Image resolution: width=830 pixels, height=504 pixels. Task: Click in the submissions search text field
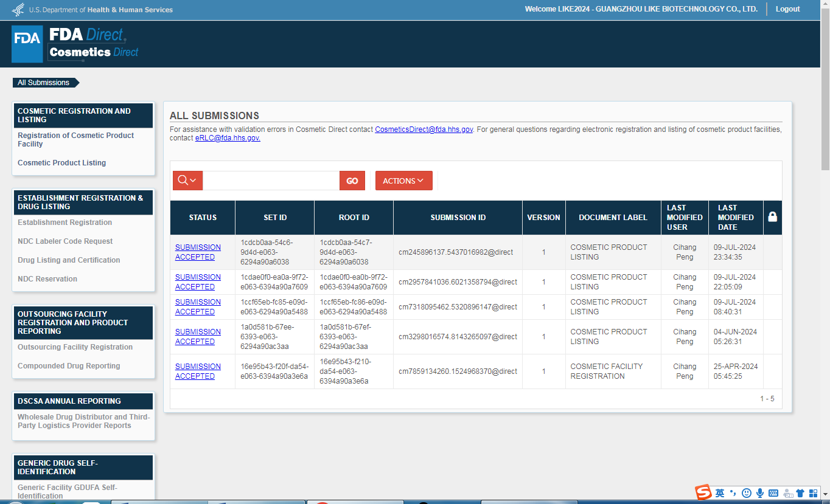271,181
